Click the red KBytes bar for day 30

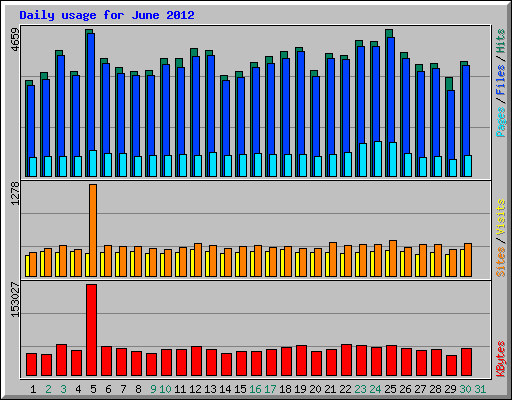click(x=467, y=362)
